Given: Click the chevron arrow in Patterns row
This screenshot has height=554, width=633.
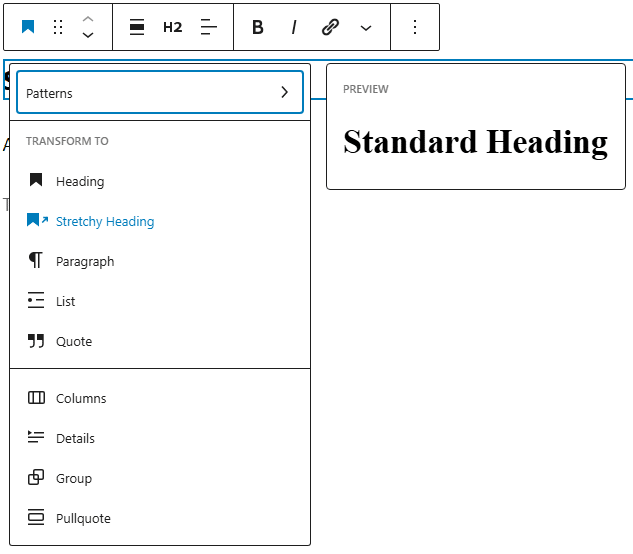Looking at the screenshot, I should coord(285,92).
